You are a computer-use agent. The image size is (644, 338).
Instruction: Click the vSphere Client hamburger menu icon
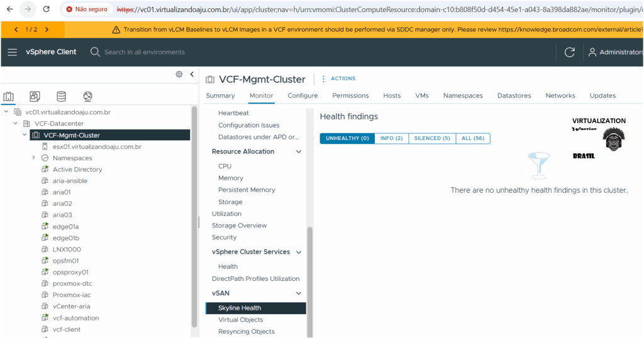(x=12, y=52)
